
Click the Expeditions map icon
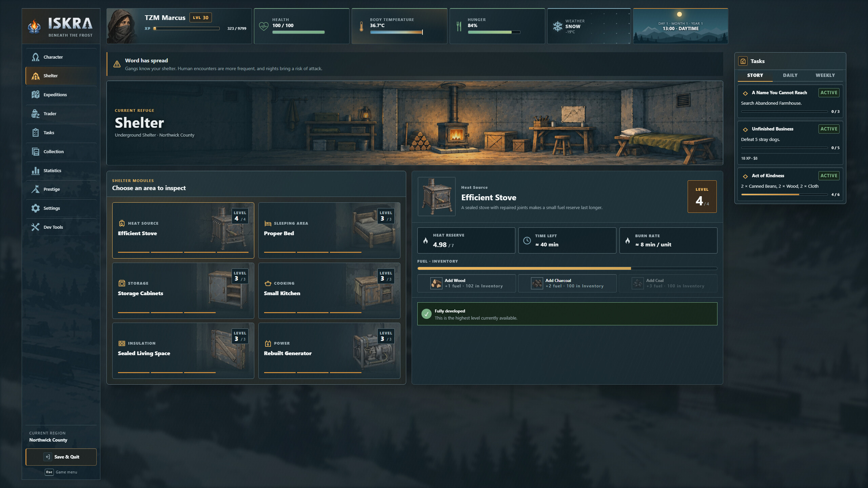pyautogui.click(x=35, y=95)
